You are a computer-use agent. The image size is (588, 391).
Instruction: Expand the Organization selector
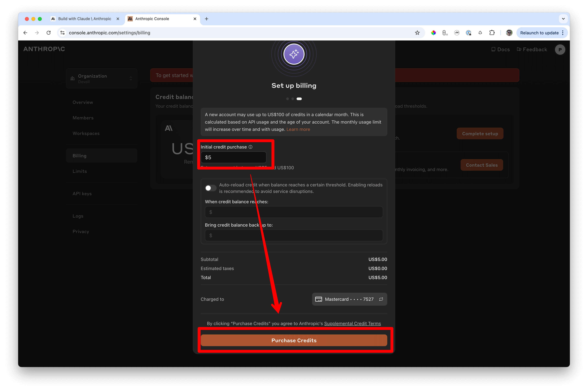pyautogui.click(x=102, y=78)
